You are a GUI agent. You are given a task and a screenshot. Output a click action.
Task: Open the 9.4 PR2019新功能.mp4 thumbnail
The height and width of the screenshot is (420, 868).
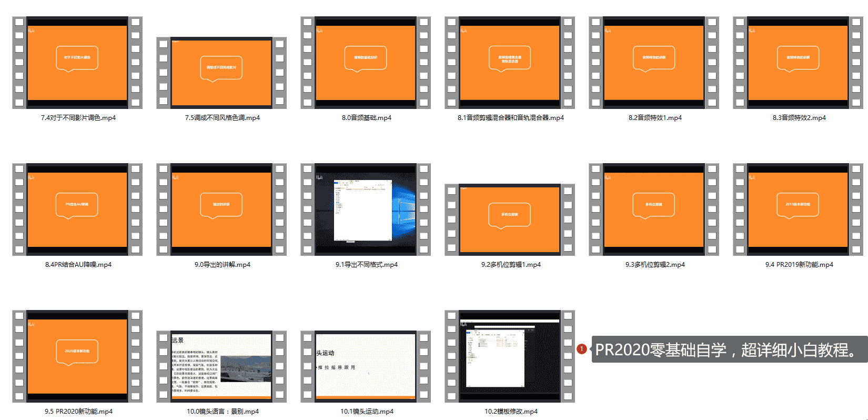pos(798,209)
